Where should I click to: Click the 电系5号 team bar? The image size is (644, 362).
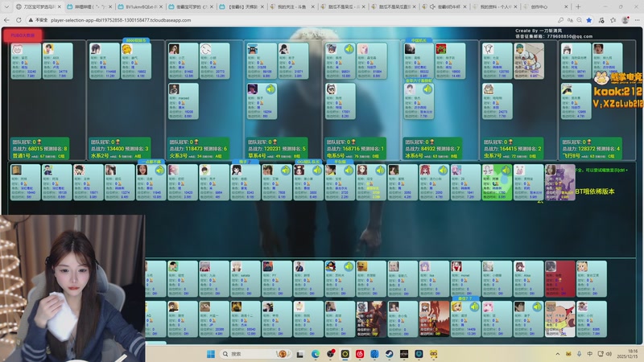pos(354,149)
